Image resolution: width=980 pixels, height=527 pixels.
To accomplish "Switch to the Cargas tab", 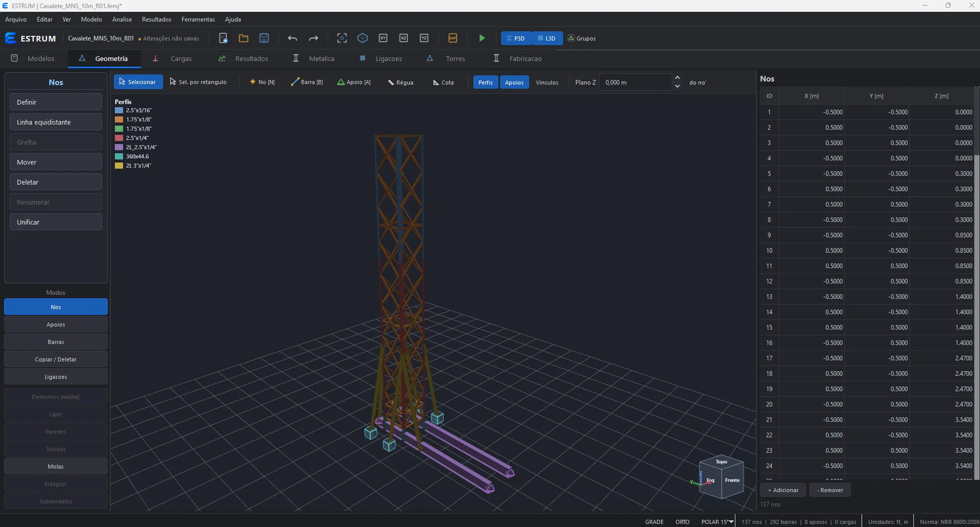I will click(172, 58).
